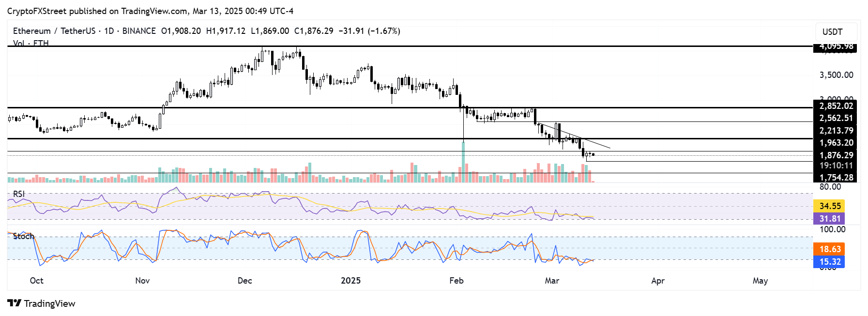Click the orange Stoch 18.63 value badge
This screenshot has height=316, width=868.
(x=829, y=249)
